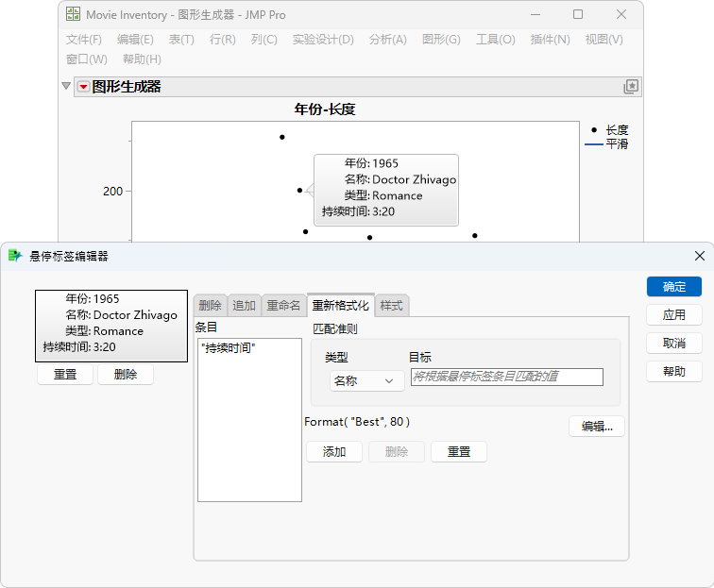
Task: Click the 平滑 legend line item
Action: coord(606,144)
